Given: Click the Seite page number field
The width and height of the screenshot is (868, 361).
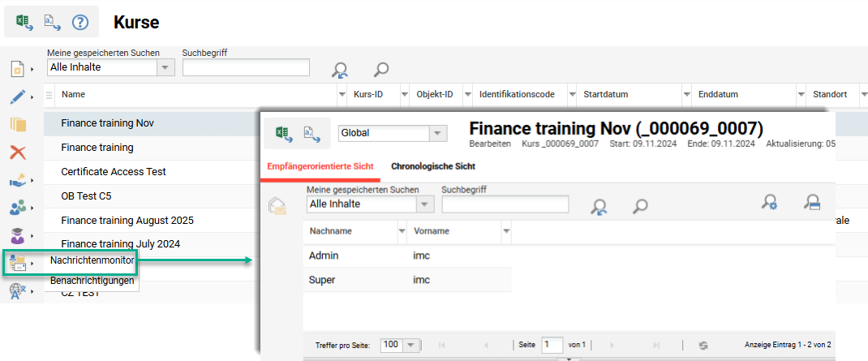Looking at the screenshot, I should tap(552, 345).
